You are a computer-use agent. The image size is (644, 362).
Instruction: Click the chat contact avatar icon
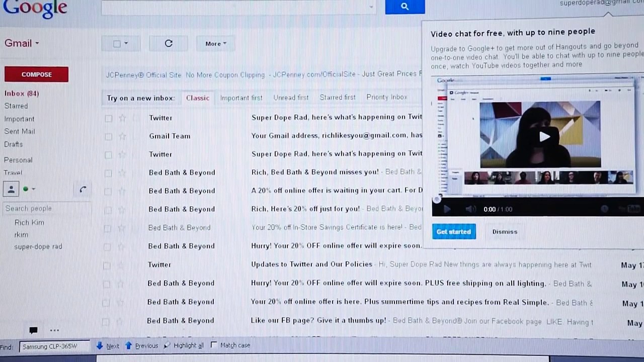click(11, 189)
